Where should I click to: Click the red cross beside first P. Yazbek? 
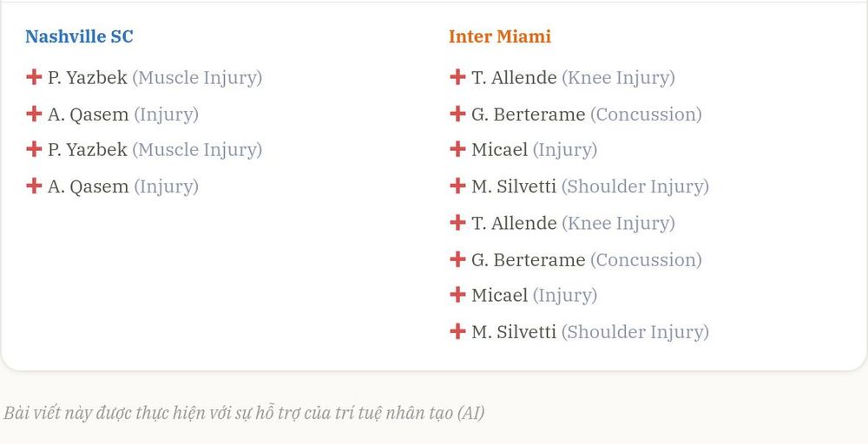(x=34, y=77)
